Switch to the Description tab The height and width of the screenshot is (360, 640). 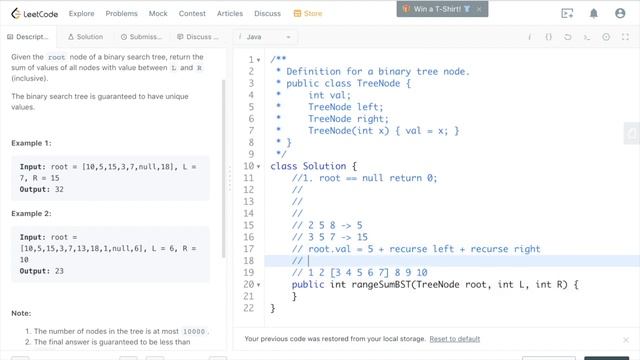(x=28, y=37)
